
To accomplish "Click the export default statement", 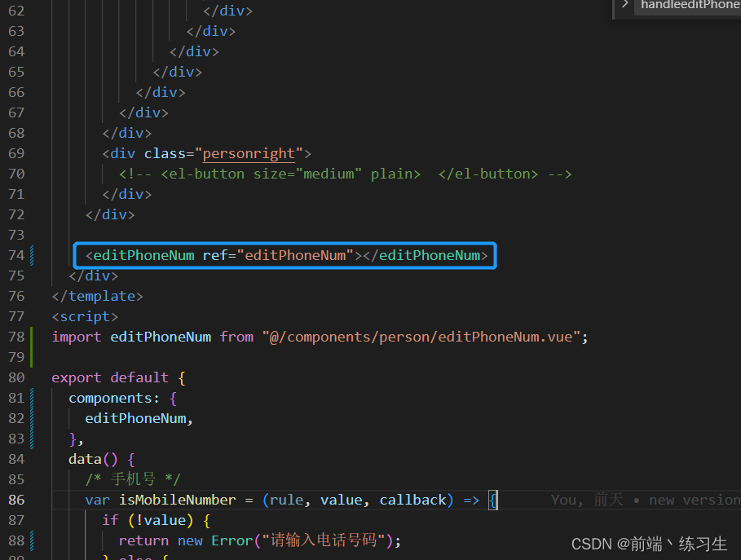I will pos(110,377).
